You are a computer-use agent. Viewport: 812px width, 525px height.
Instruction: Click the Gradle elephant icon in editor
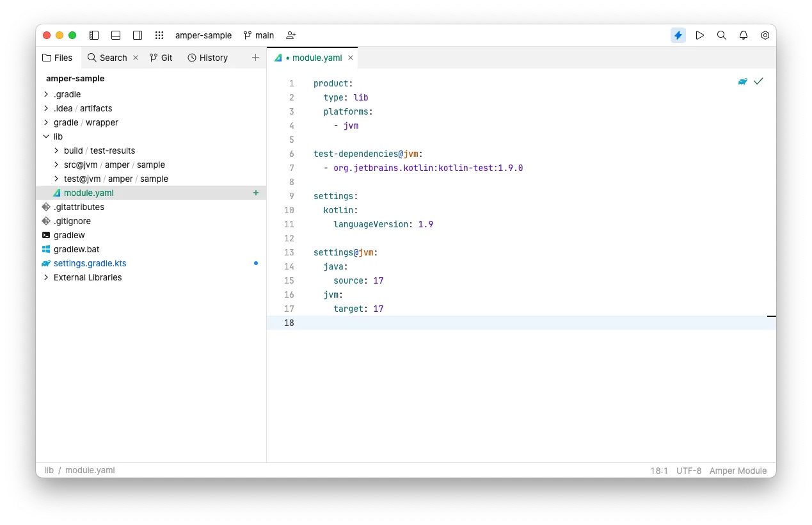point(743,81)
